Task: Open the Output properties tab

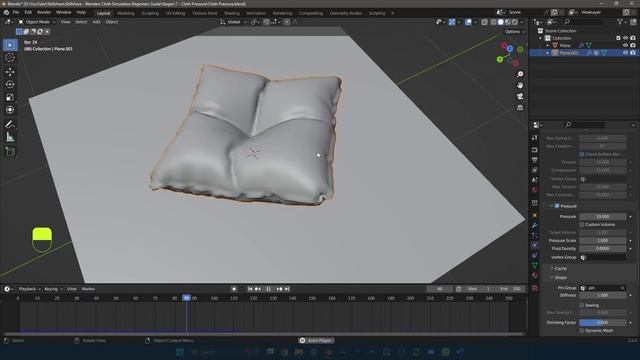Action: pos(535,160)
